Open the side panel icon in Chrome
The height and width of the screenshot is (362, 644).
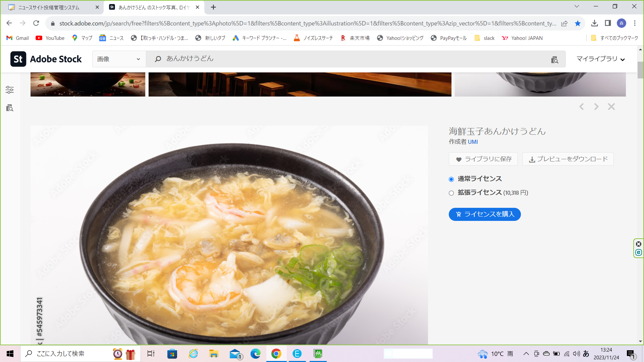(608, 23)
